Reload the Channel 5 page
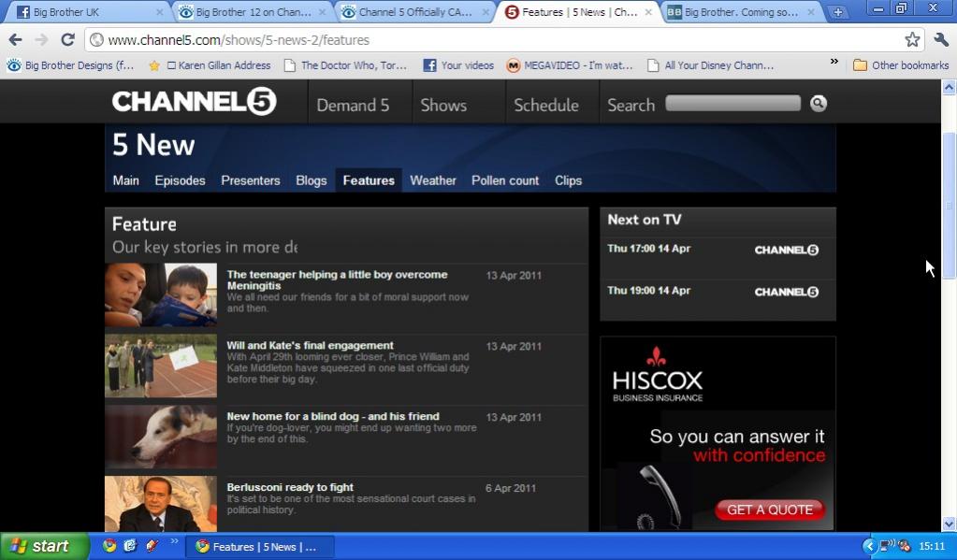The width and height of the screenshot is (957, 560). 67,40
